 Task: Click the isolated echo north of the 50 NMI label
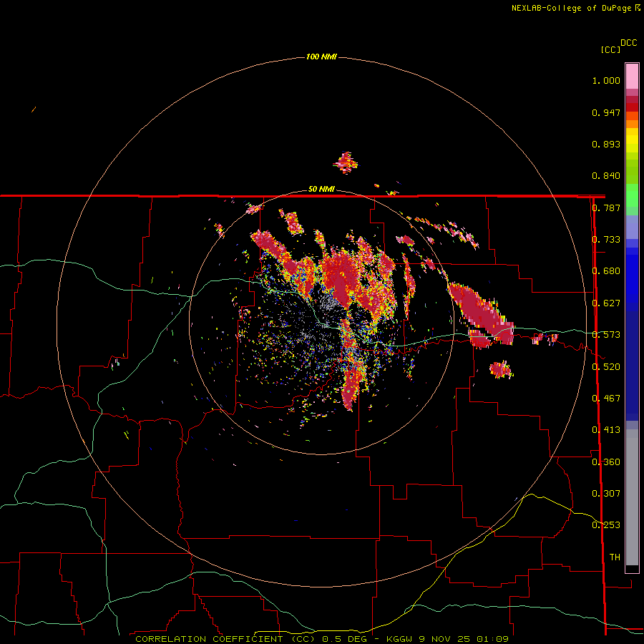pos(346,162)
